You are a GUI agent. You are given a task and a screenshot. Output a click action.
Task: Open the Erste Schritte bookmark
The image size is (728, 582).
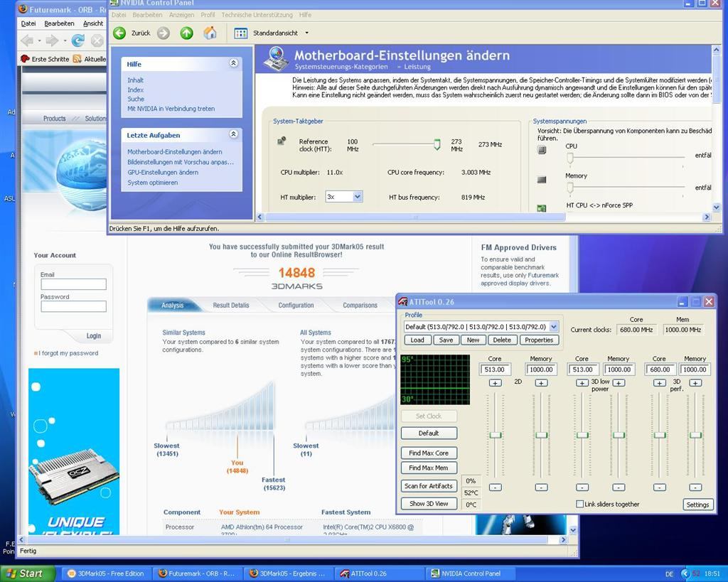coord(45,59)
